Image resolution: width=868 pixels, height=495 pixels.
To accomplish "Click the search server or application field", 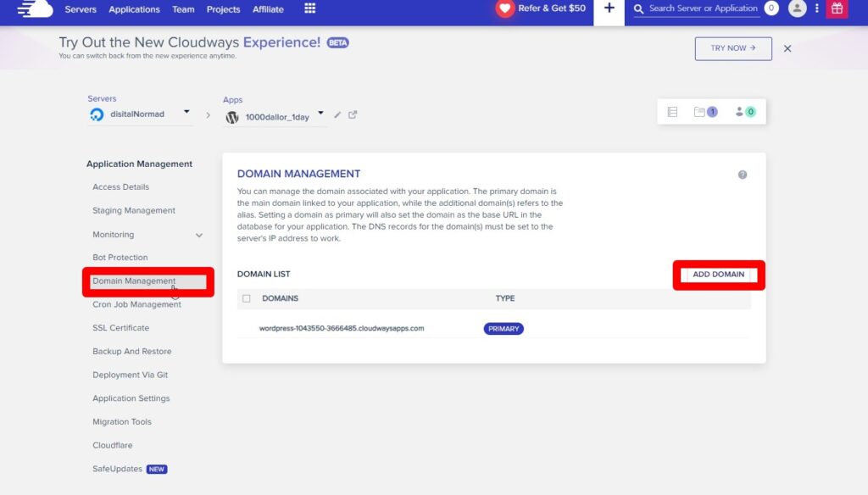I will [x=703, y=8].
